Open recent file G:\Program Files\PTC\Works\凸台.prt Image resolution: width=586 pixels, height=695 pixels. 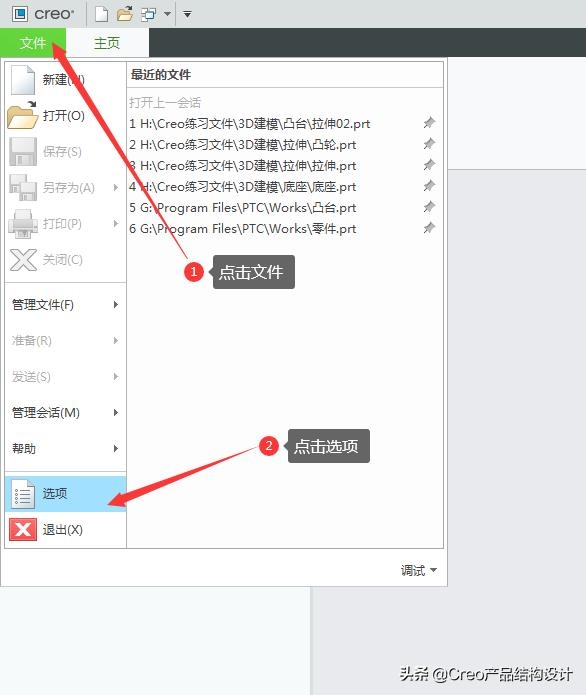(242, 207)
